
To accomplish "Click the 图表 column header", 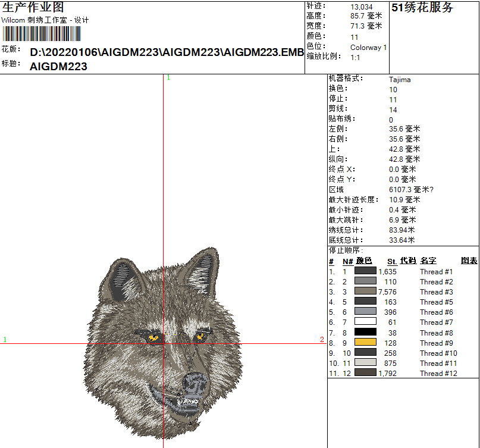I will [469, 261].
